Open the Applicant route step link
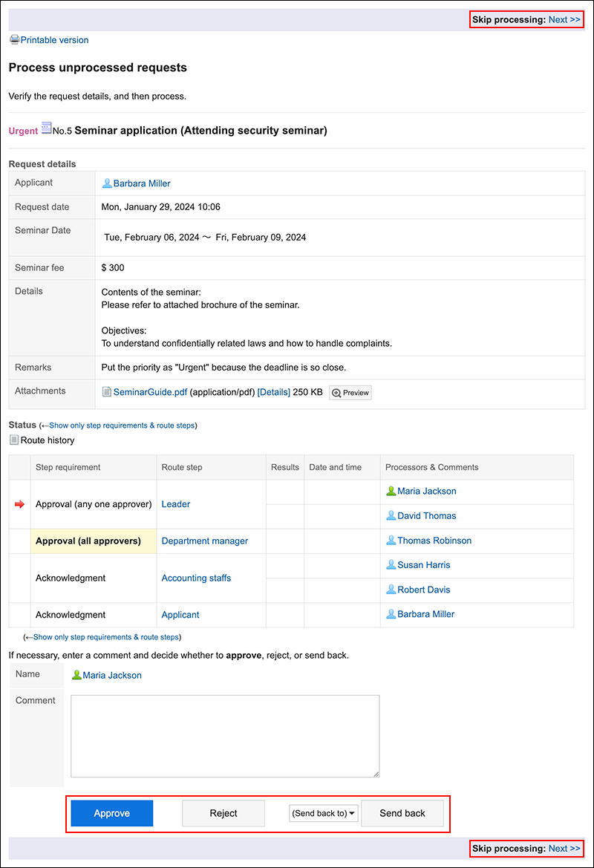This screenshot has height=868, width=594. (180, 615)
